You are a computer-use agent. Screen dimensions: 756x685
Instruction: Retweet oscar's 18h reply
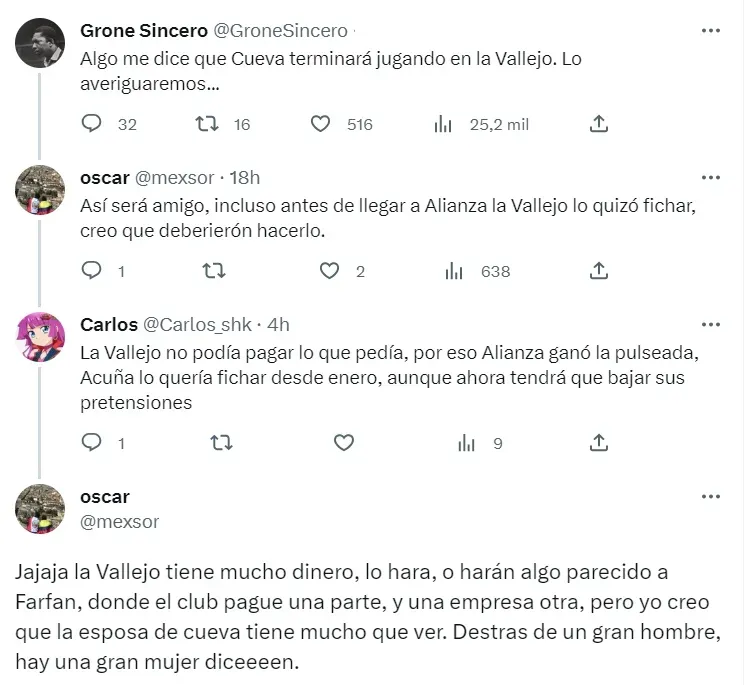(x=214, y=271)
